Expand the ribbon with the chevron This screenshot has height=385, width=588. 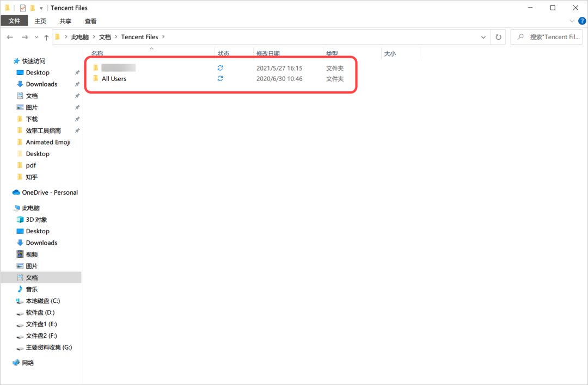coord(572,21)
